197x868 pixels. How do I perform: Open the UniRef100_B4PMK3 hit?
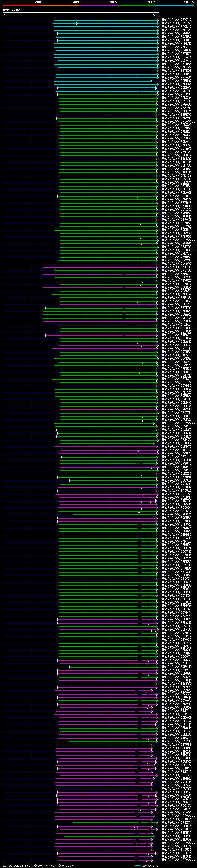[x=176, y=778]
